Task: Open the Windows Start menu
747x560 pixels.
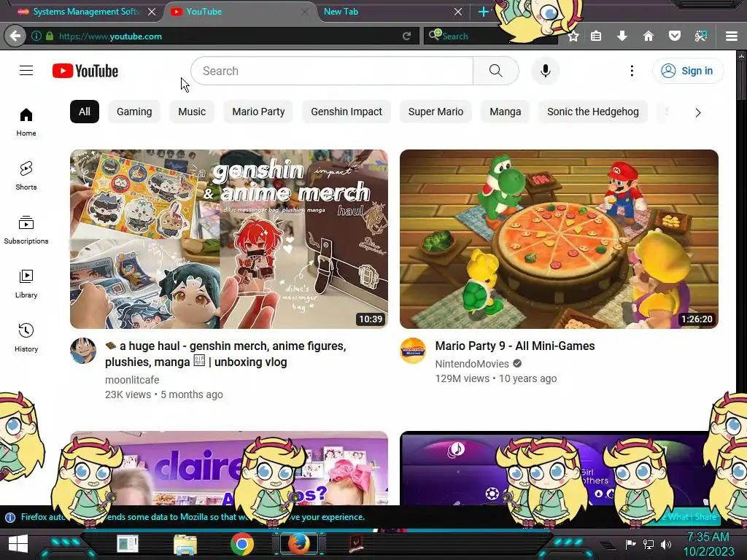Action: (x=18, y=543)
